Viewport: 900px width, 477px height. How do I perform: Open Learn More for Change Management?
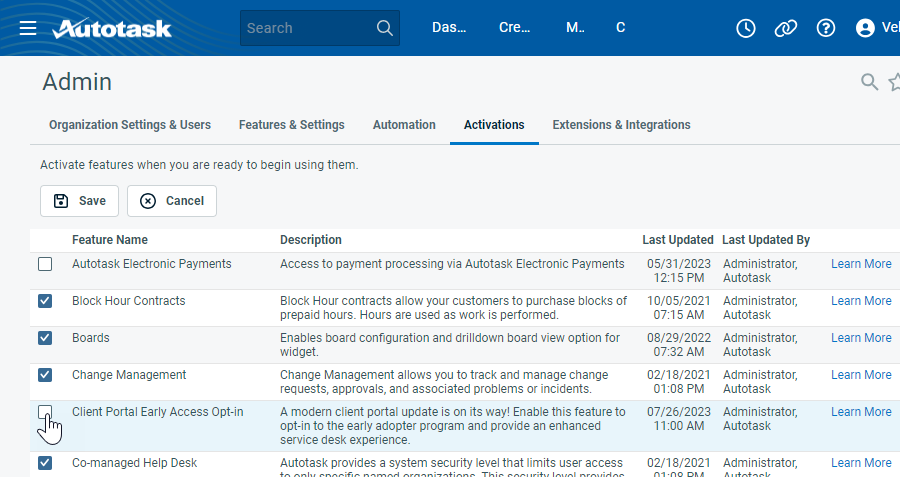[x=861, y=375]
